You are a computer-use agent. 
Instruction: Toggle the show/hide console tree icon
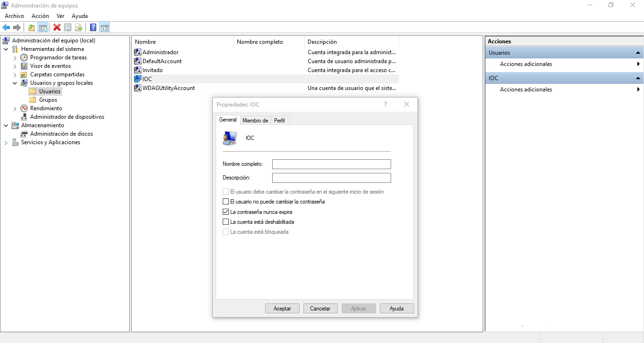point(42,28)
